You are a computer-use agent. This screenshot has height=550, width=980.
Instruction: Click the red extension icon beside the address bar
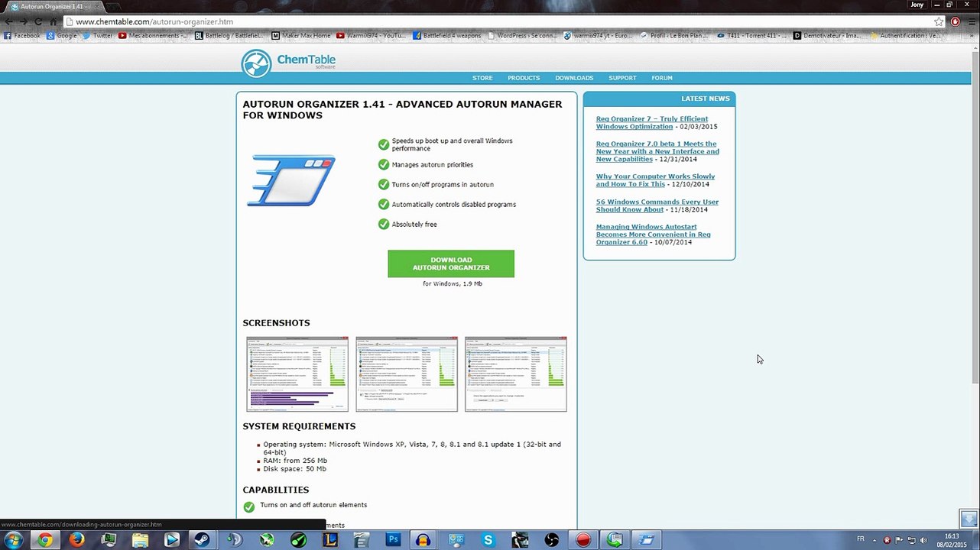pyautogui.click(x=955, y=21)
